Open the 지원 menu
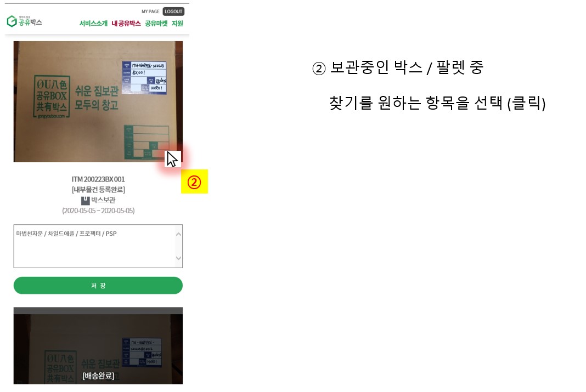 [x=177, y=24]
